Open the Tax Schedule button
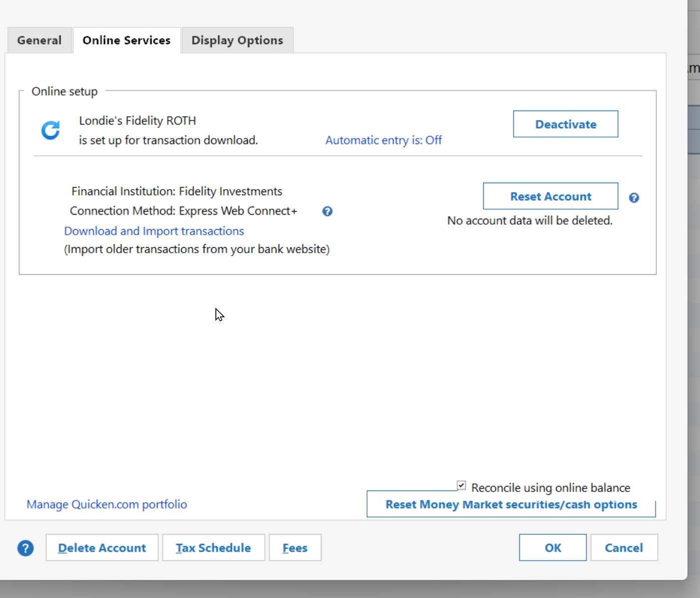 (213, 547)
